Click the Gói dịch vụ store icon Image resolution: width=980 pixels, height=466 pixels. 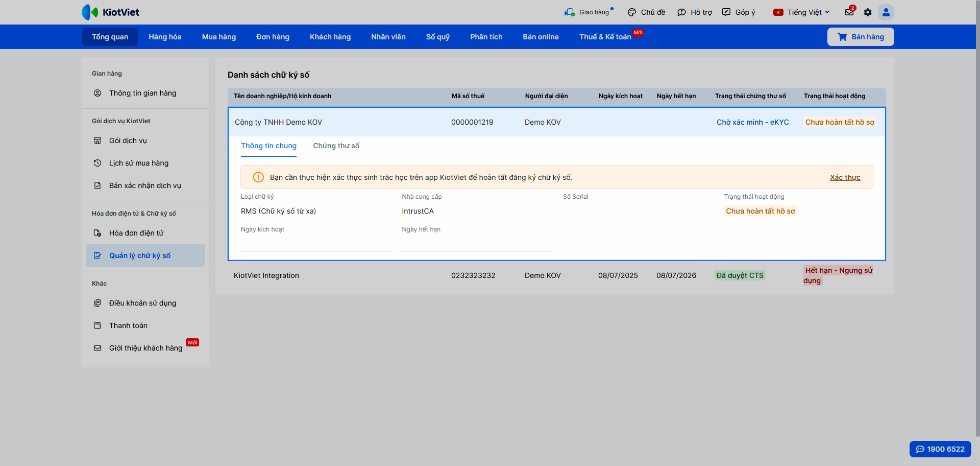tap(97, 141)
